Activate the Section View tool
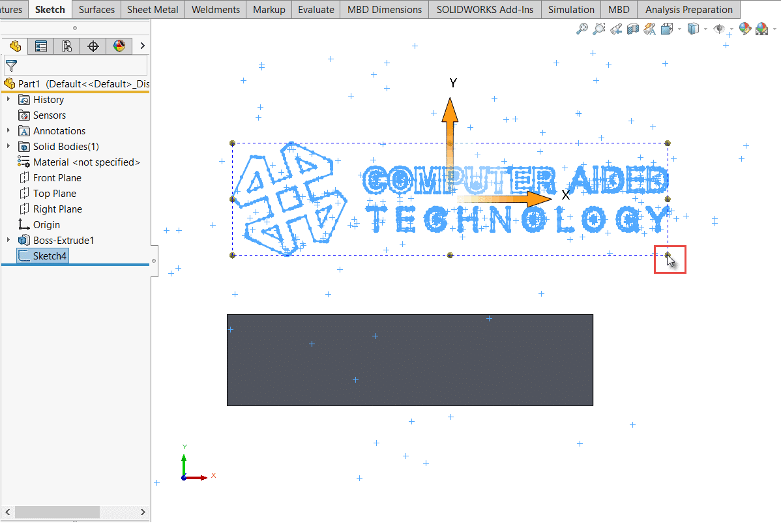The image size is (781, 532). (x=632, y=29)
